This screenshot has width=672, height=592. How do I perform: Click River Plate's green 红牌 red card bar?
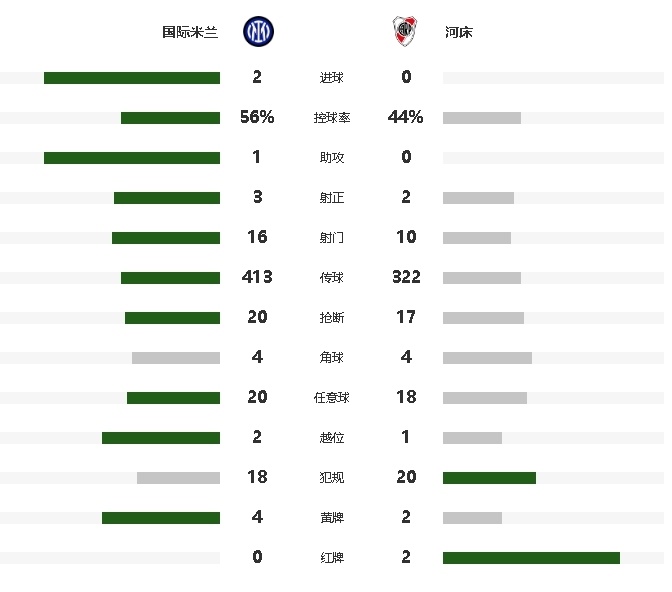(x=531, y=558)
